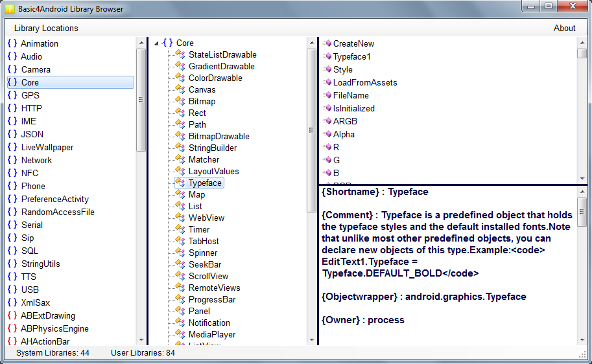Click the members list scroll-down arrow
This screenshot has width=592, height=364.
point(582,178)
